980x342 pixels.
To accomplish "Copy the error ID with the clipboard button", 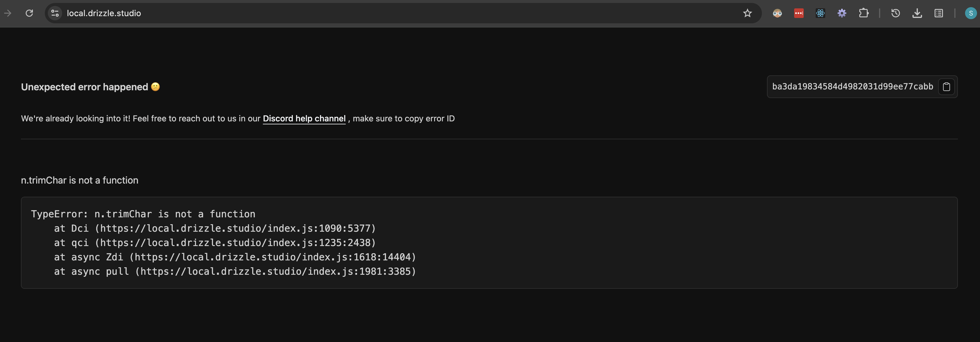I will point(947,87).
